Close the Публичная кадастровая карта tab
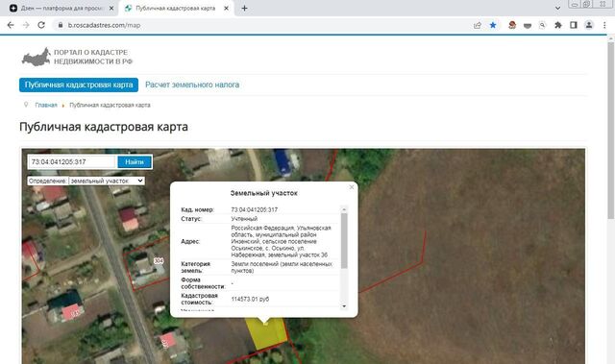The height and width of the screenshot is (364, 615). tap(227, 9)
